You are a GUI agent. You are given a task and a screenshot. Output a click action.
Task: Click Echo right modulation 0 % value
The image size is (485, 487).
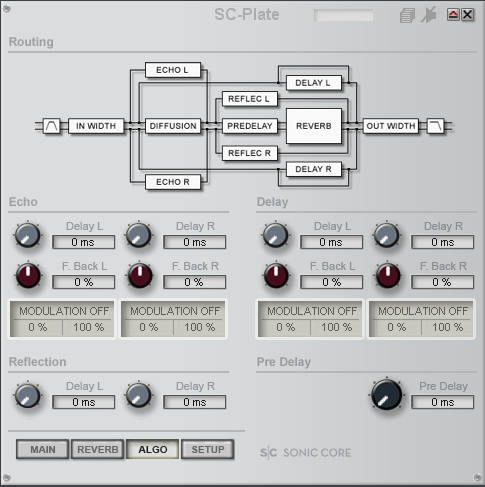click(148, 327)
